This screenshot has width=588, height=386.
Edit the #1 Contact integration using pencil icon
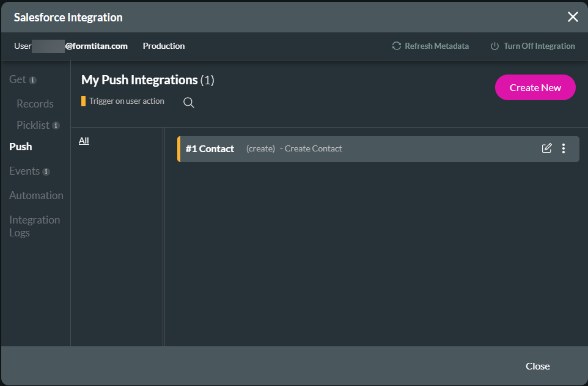546,148
